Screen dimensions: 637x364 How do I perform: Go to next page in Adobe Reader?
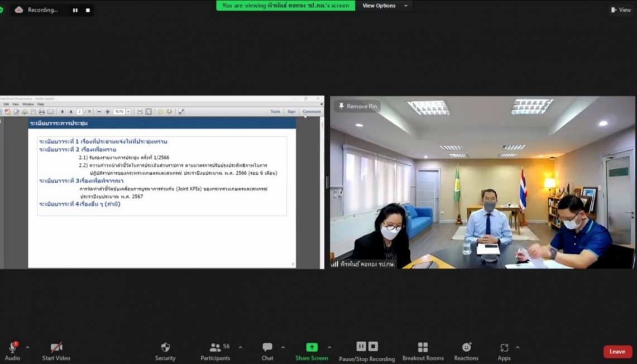pyautogui.click(x=71, y=112)
